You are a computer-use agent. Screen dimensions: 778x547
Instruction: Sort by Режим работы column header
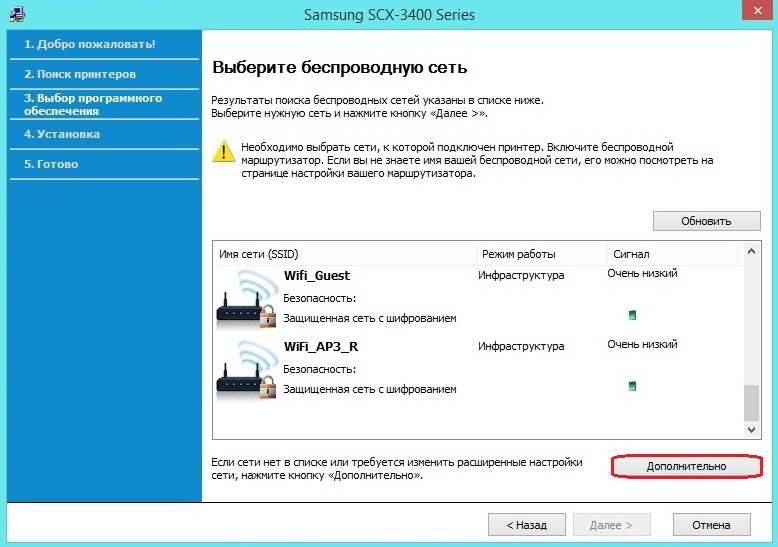pos(542,254)
